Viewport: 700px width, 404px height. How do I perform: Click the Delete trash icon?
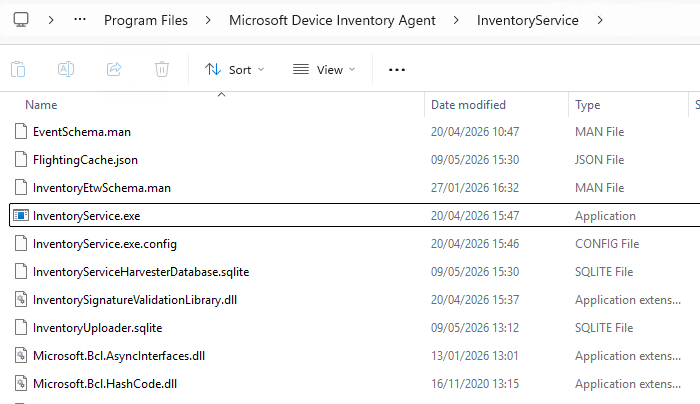162,69
